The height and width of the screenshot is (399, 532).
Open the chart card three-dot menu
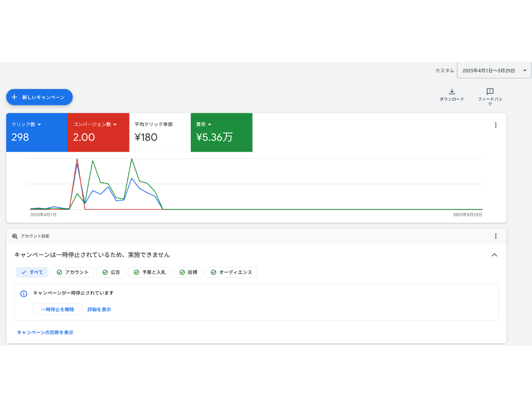tap(496, 125)
